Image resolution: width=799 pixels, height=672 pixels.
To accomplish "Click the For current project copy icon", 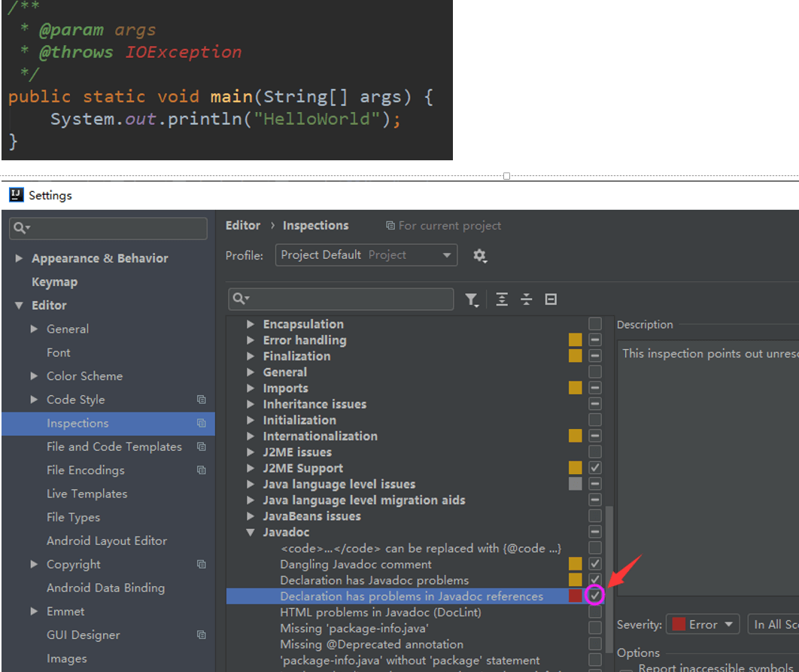I will [390, 225].
